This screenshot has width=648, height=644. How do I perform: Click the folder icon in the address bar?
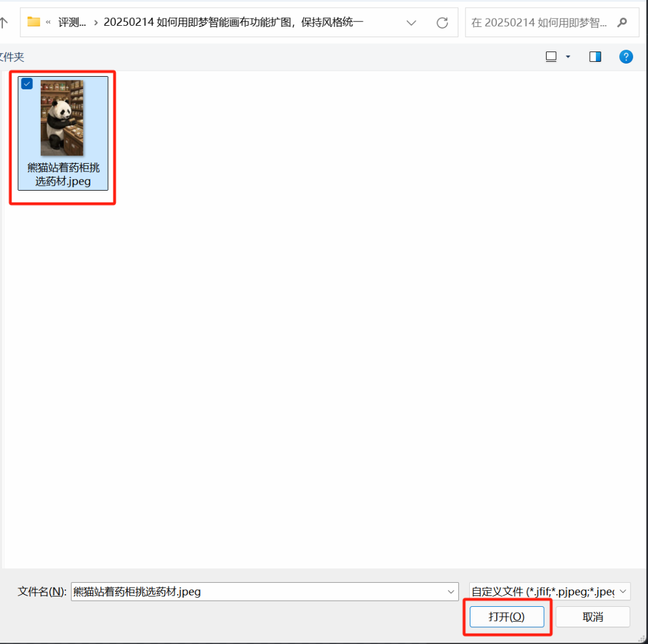click(33, 22)
